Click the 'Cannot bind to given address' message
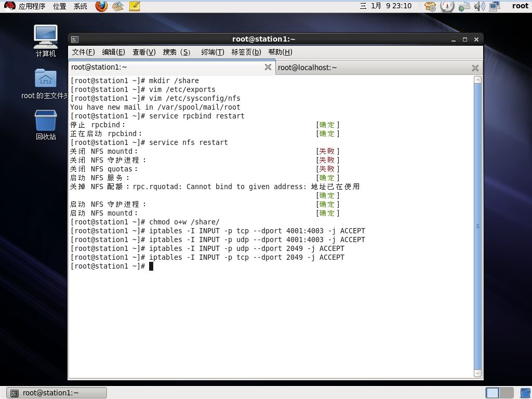532x399 pixels. tap(246, 187)
